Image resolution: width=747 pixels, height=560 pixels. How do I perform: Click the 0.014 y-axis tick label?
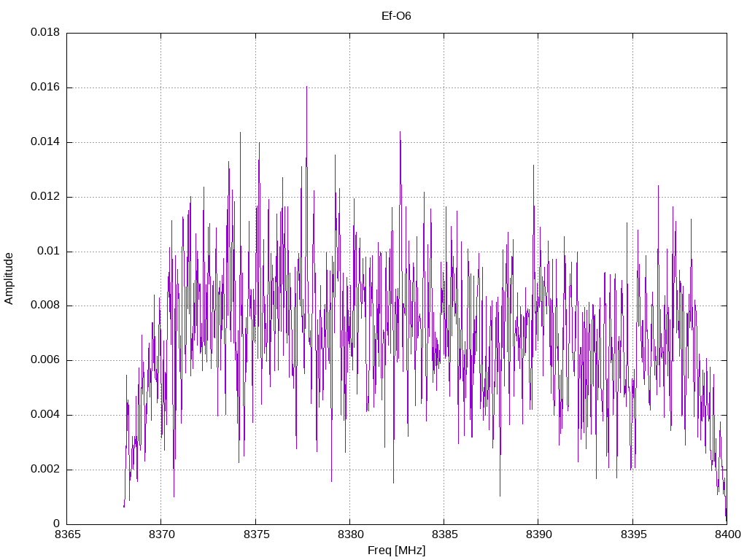(45, 141)
